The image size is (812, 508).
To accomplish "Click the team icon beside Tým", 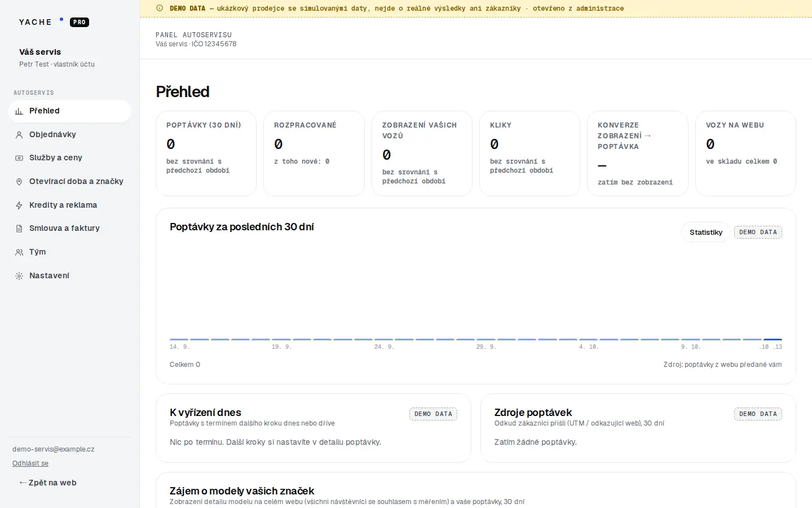I will tap(19, 252).
